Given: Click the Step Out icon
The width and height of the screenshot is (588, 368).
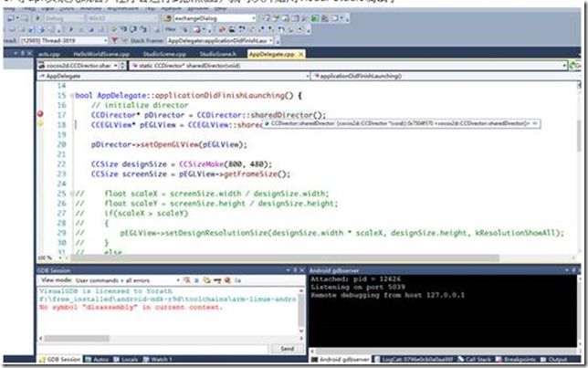Looking at the screenshot, I should pyautogui.click(x=142, y=29).
